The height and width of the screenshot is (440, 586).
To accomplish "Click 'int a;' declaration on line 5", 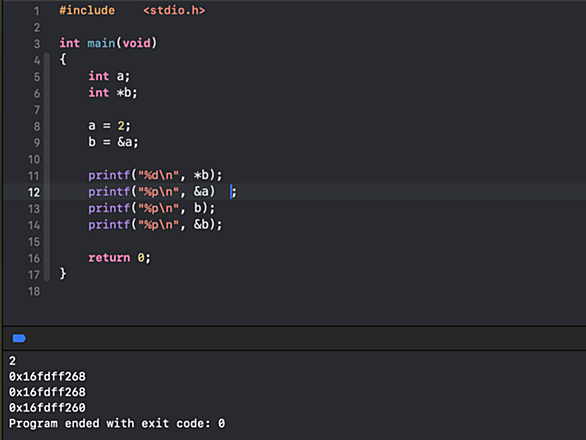I will click(x=109, y=76).
